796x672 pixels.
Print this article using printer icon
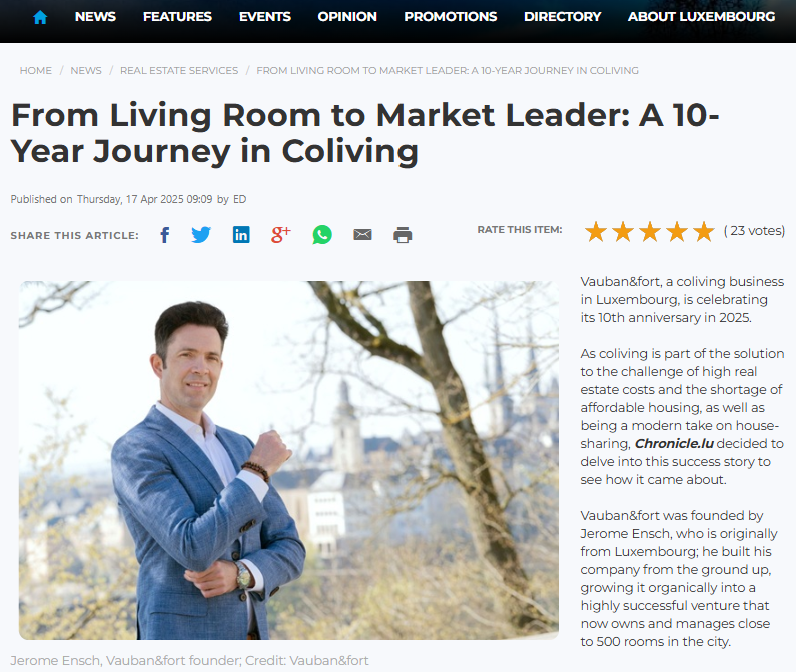tap(403, 235)
